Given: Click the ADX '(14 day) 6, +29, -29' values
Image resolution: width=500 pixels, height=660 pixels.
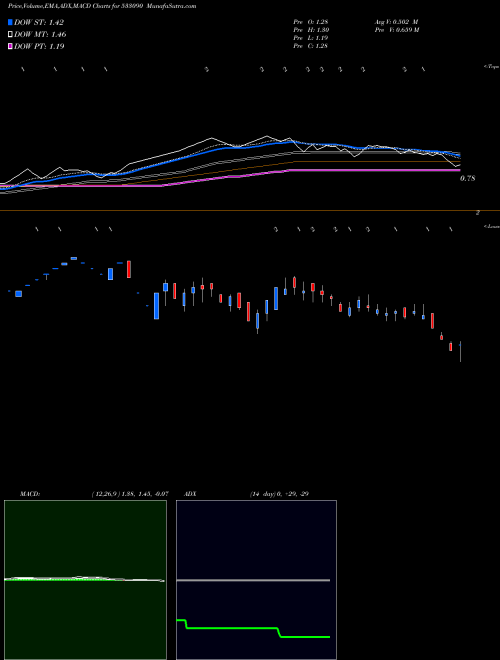Looking at the screenshot, I should pos(279,494).
